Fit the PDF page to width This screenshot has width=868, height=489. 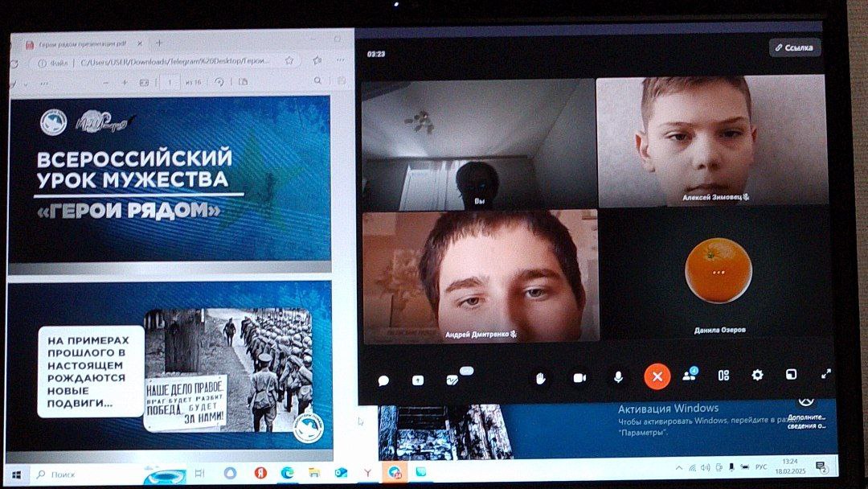pos(144,83)
